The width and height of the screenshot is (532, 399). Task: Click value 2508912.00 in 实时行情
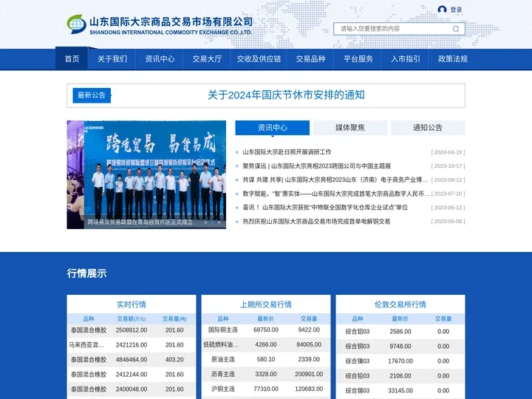coord(132,330)
